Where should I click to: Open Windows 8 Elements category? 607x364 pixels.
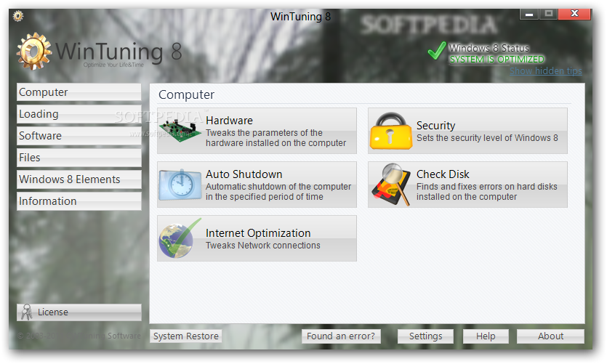(x=79, y=179)
